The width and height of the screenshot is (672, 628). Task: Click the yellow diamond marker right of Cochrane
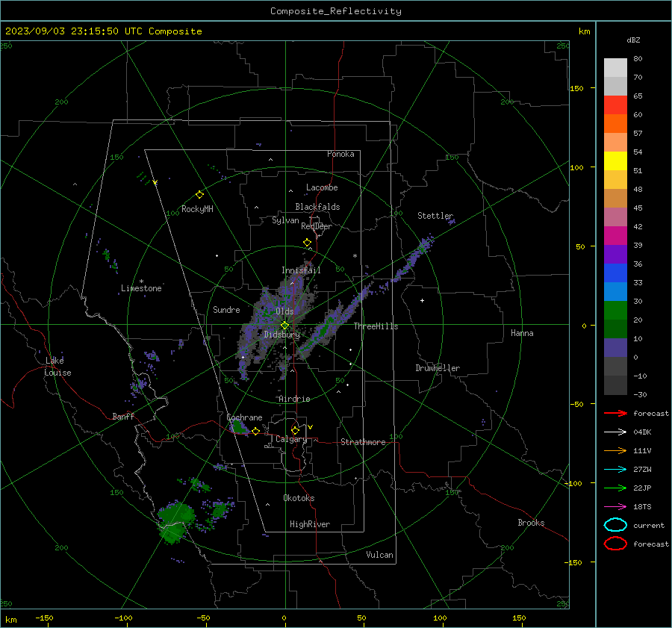click(256, 431)
